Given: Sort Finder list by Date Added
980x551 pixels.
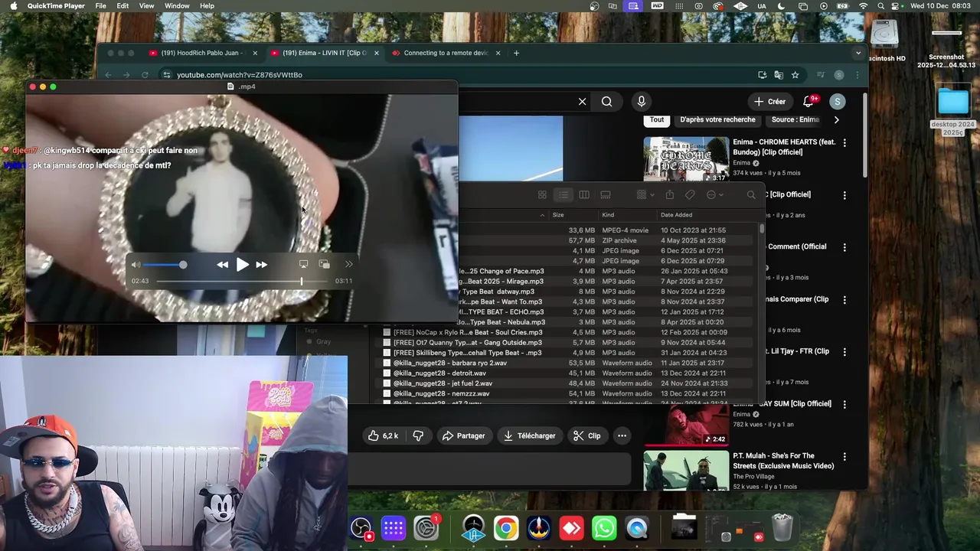Looking at the screenshot, I should pyautogui.click(x=676, y=215).
